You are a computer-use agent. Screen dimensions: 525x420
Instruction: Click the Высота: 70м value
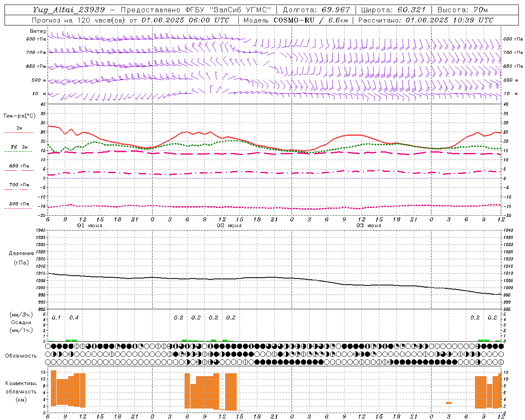(463, 10)
